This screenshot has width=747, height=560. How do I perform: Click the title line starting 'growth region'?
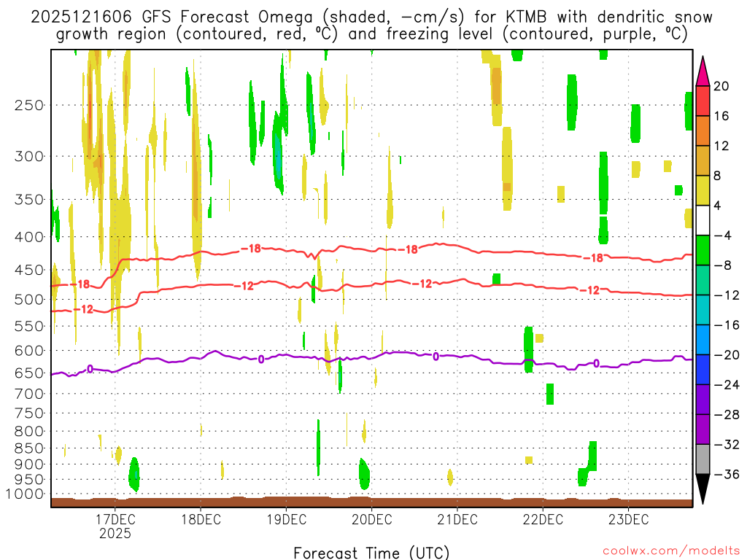click(371, 34)
